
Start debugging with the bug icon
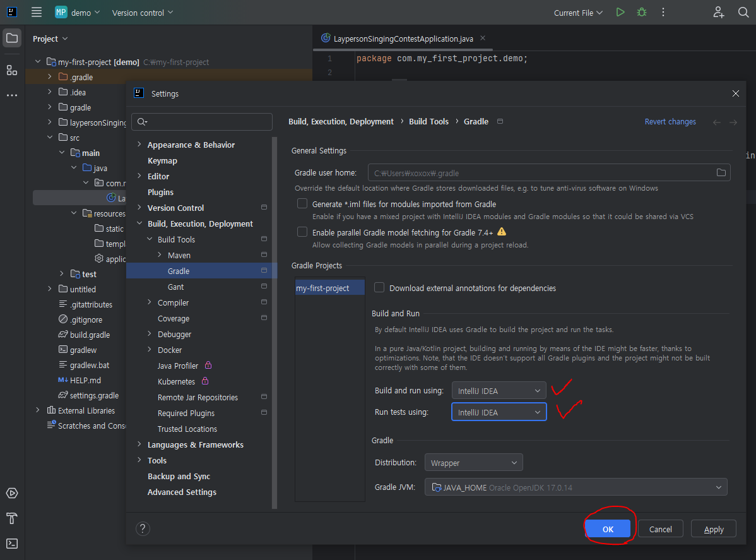(642, 12)
